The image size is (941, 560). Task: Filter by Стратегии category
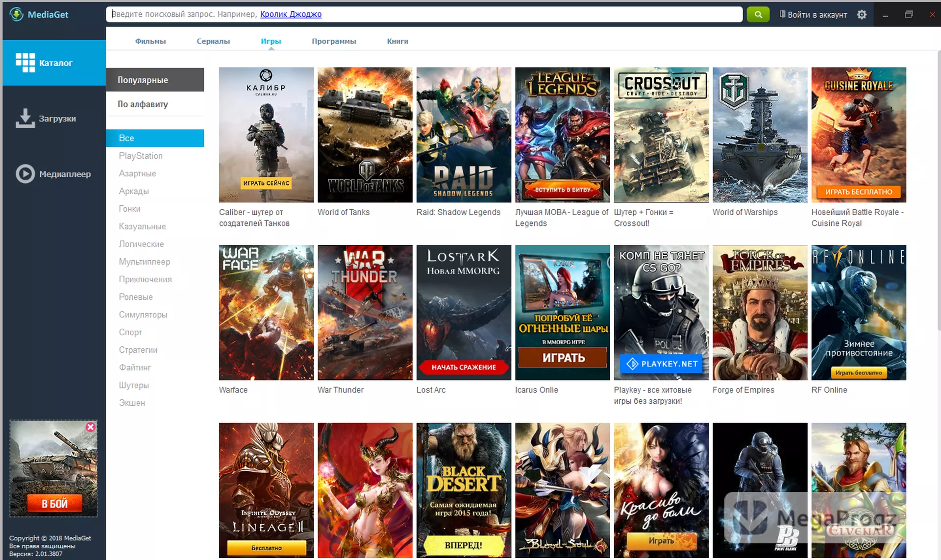[138, 350]
